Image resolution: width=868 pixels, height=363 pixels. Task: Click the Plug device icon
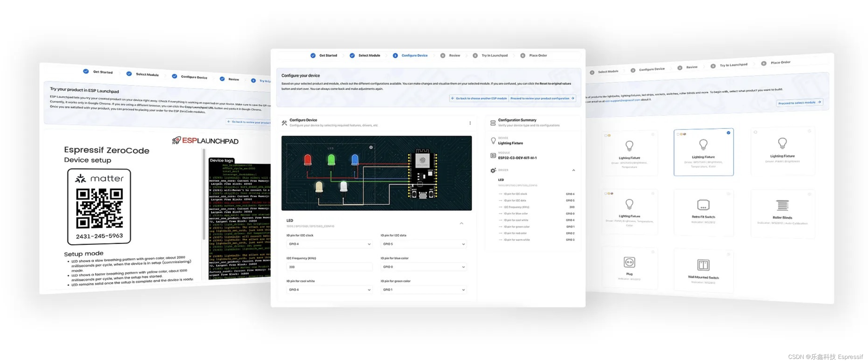[x=629, y=262]
